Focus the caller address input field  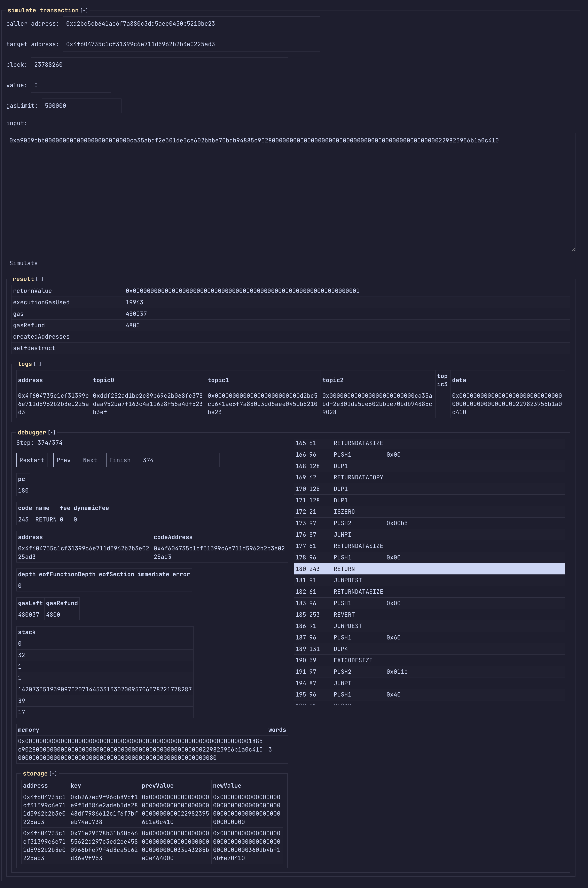pyautogui.click(x=191, y=24)
